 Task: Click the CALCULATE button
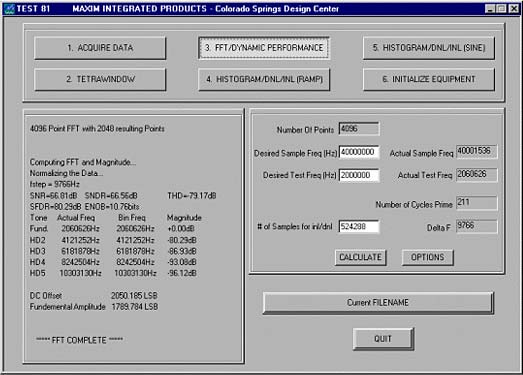click(x=361, y=258)
